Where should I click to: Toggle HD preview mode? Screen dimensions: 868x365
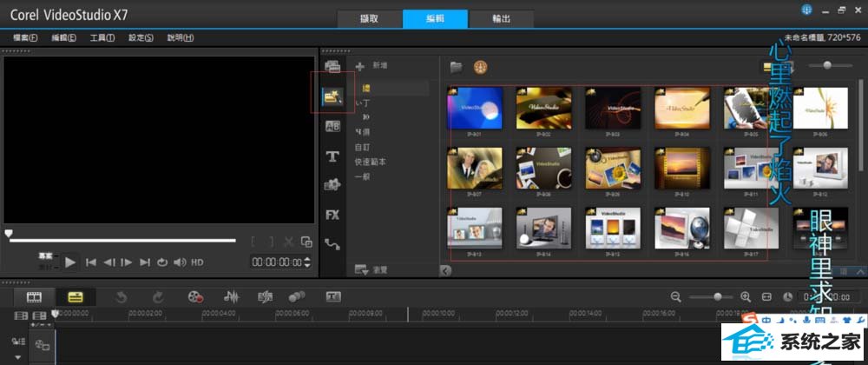pyautogui.click(x=198, y=262)
